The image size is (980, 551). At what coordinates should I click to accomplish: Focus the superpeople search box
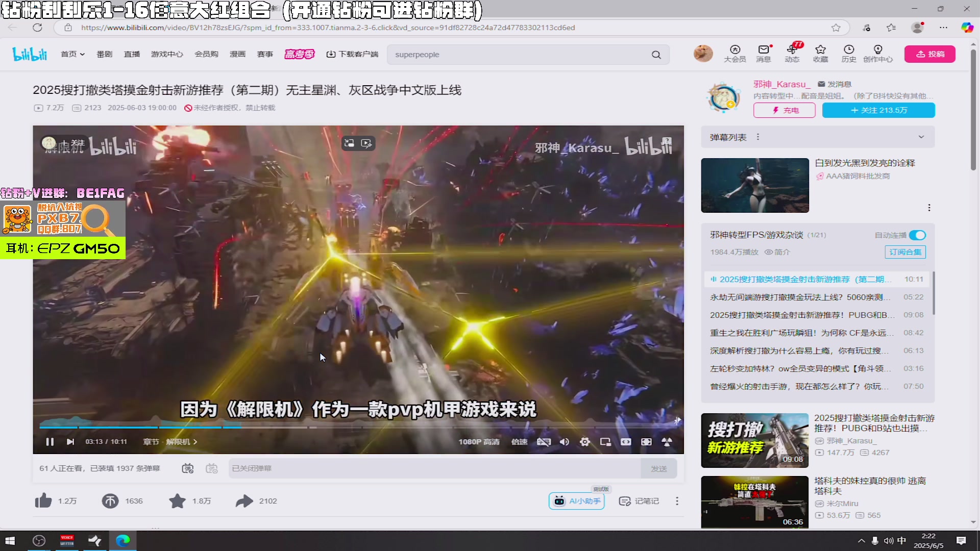[x=518, y=55]
